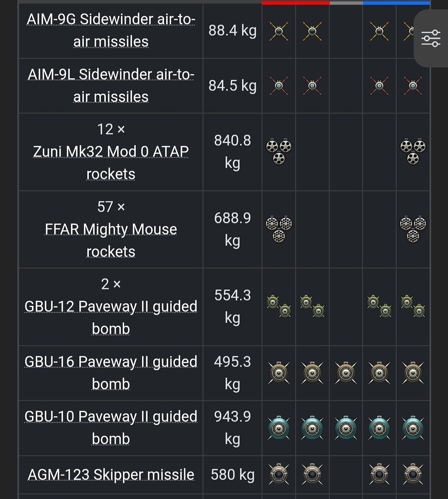Open GBU-12 Paveway II guided bomb link
448x499 pixels.
pos(111,317)
